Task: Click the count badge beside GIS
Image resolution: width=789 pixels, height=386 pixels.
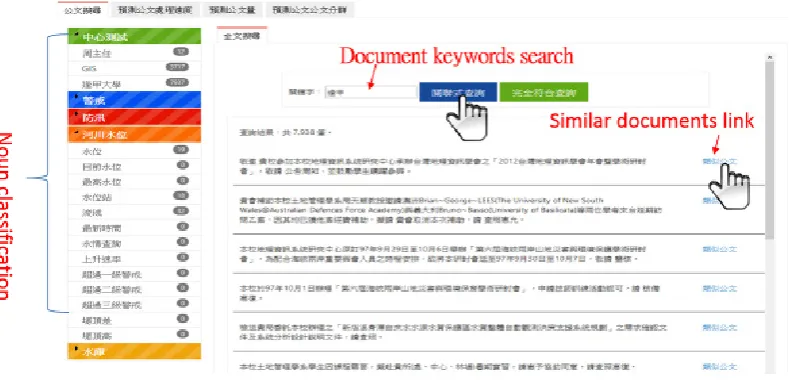Action: click(x=177, y=67)
